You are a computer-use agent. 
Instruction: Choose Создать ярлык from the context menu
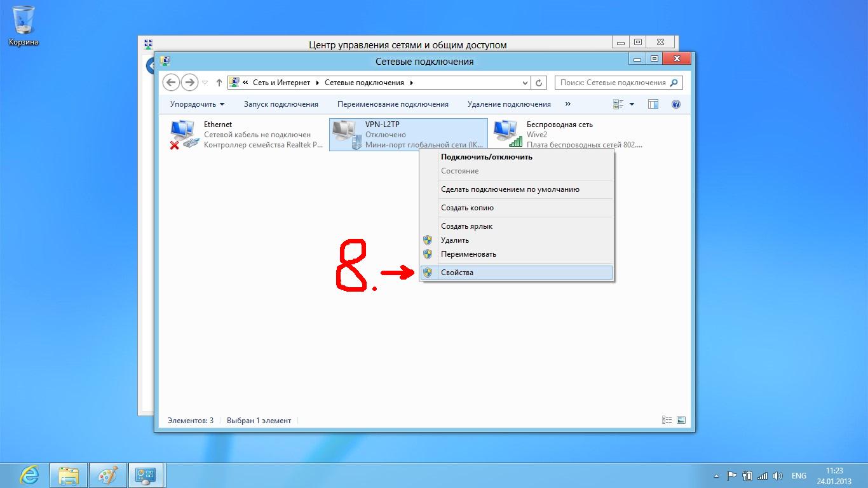466,226
